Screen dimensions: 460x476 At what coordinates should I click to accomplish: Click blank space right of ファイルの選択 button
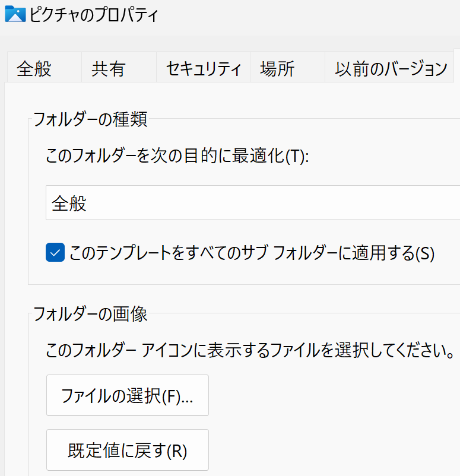332,395
